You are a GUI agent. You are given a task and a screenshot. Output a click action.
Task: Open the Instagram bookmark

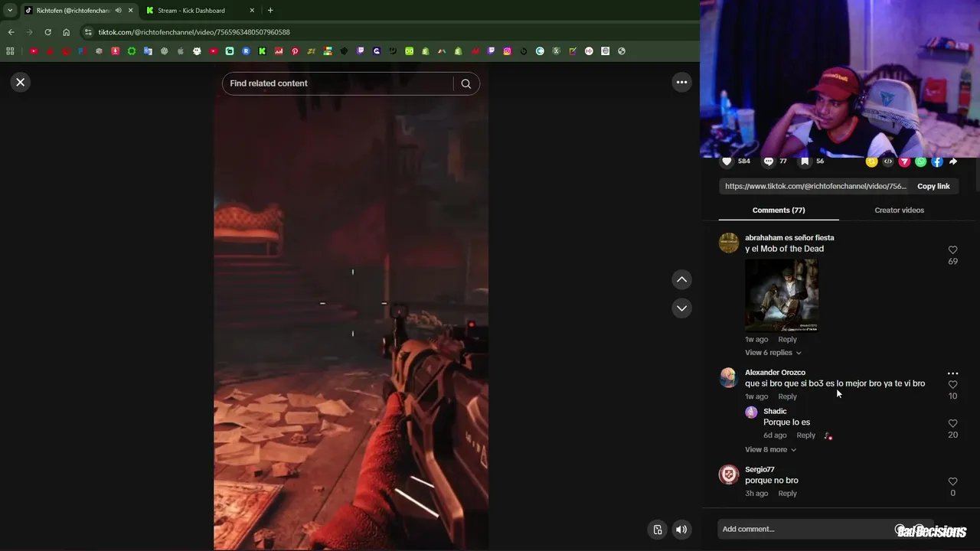pos(507,51)
